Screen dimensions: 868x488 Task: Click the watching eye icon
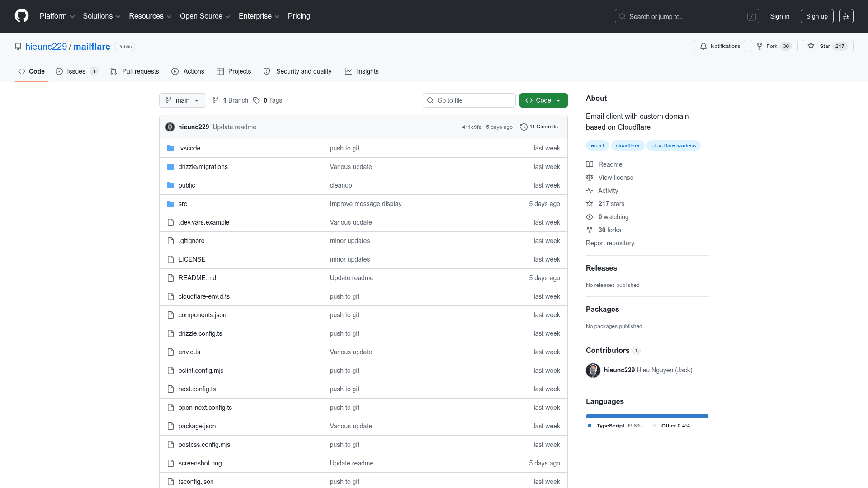click(x=590, y=217)
